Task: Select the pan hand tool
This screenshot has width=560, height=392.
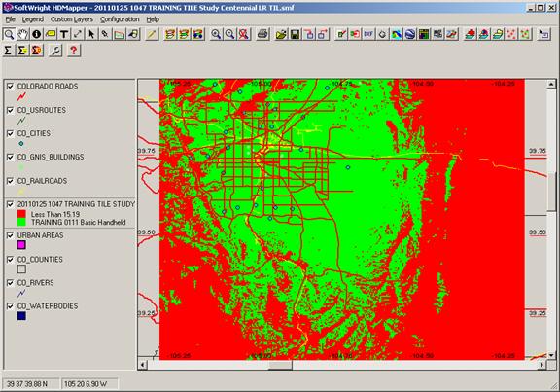Action: pos(23,34)
